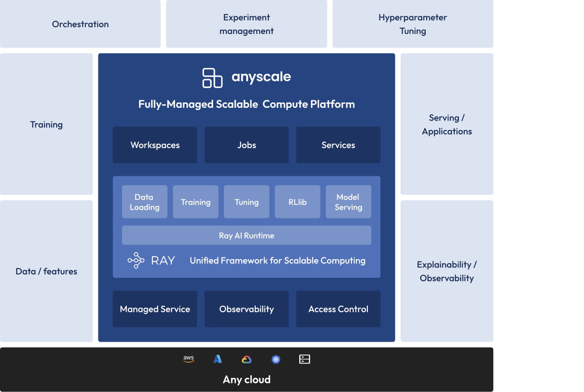Click the RLlib library tile

tap(297, 202)
